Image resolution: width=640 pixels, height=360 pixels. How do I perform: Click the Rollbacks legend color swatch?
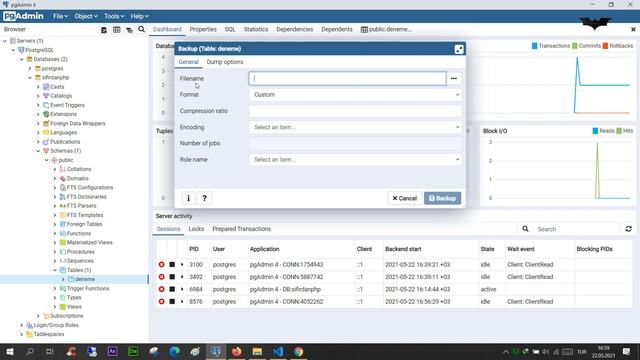click(605, 46)
